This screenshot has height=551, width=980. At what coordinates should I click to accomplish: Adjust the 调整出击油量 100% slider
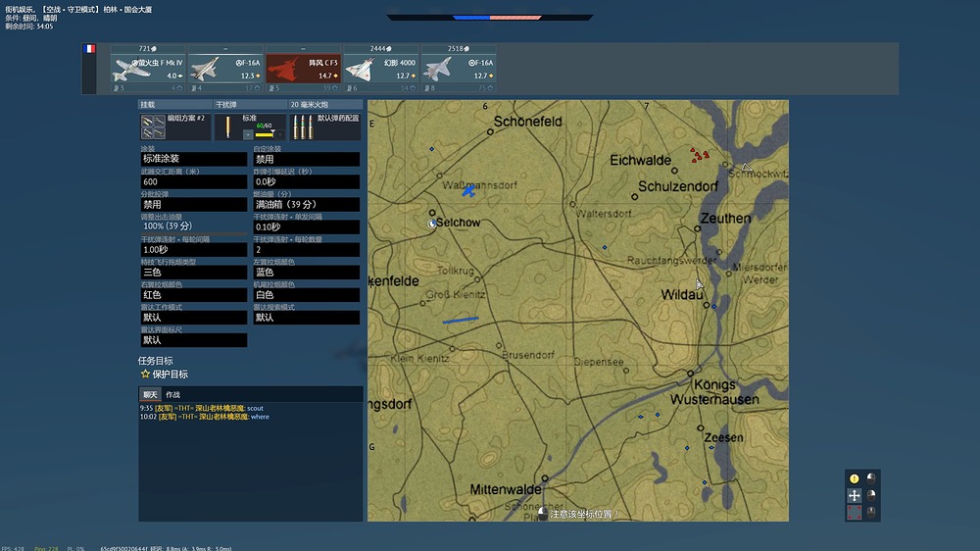click(x=193, y=226)
